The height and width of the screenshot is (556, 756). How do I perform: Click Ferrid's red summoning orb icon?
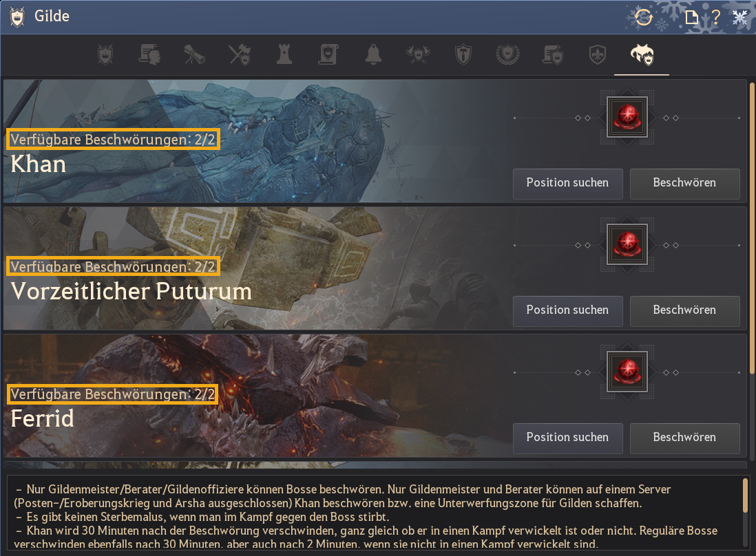point(627,372)
